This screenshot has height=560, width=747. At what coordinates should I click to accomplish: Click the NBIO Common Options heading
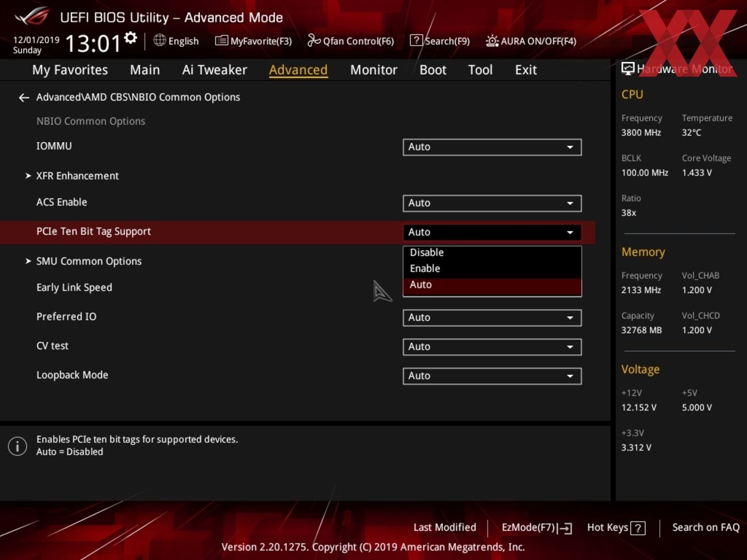[x=91, y=121]
